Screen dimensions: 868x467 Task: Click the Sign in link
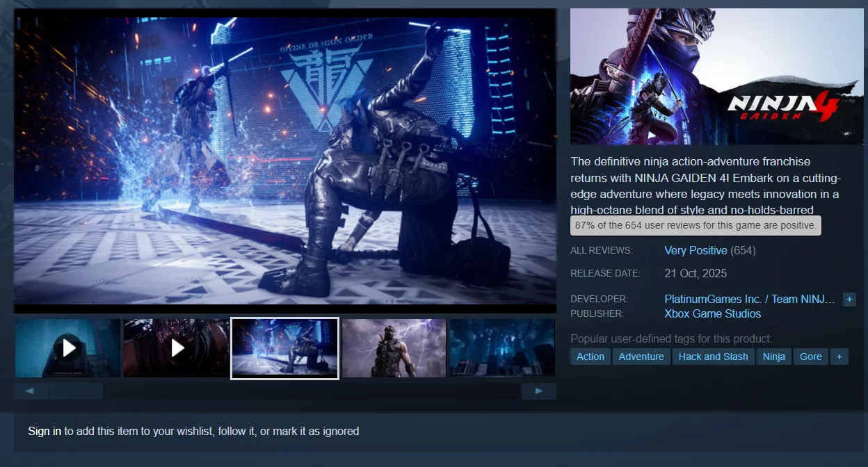[x=45, y=432]
